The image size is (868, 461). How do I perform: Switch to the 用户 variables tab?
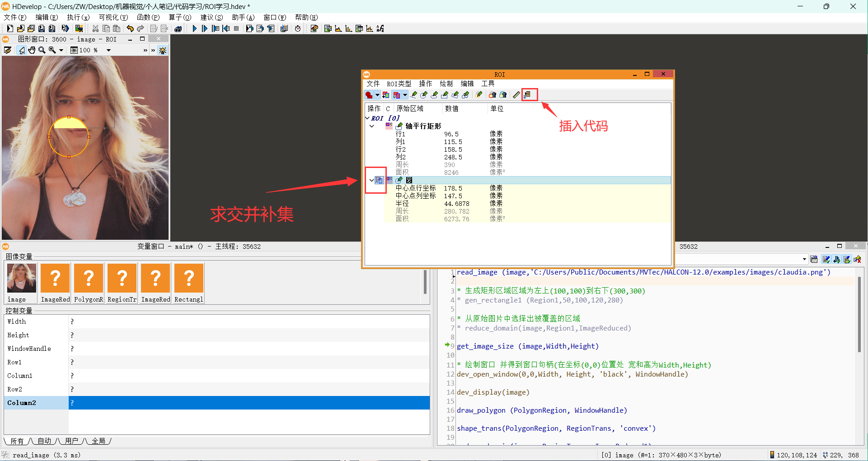tap(71, 441)
